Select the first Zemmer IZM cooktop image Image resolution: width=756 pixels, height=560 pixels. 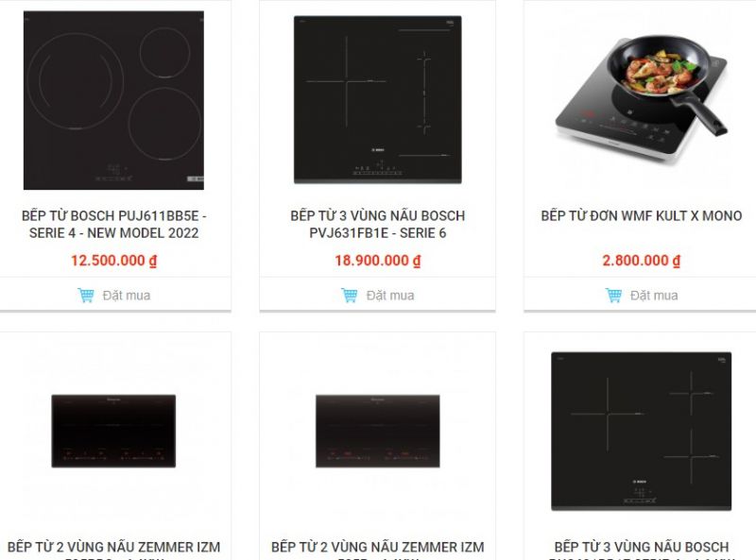(113, 432)
